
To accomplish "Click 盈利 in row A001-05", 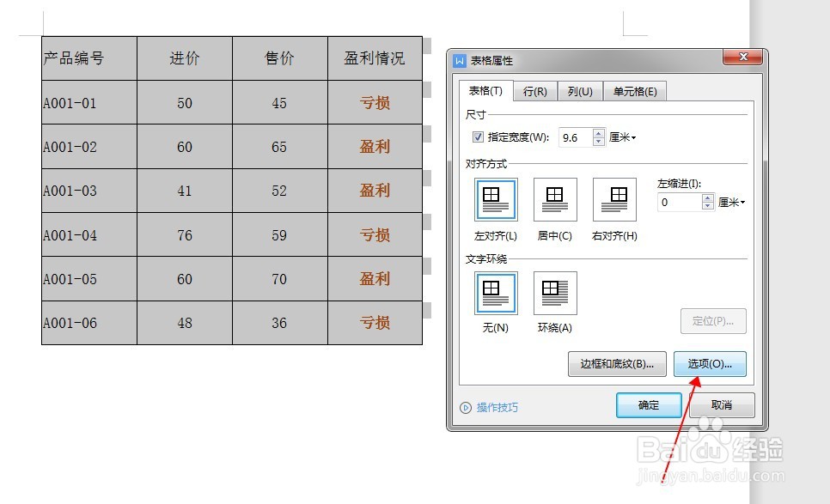I will click(x=375, y=279).
